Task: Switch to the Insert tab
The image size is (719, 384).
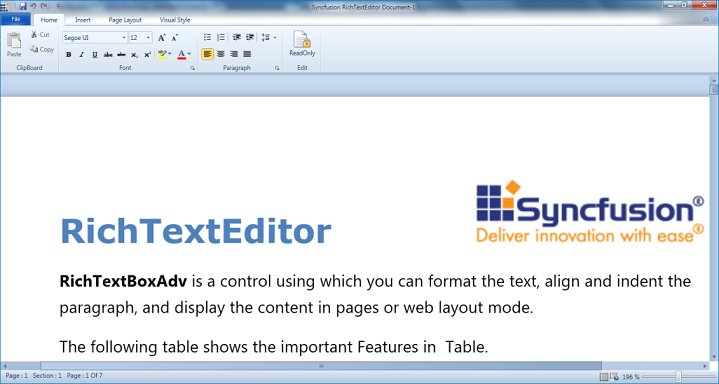Action: pos(83,20)
